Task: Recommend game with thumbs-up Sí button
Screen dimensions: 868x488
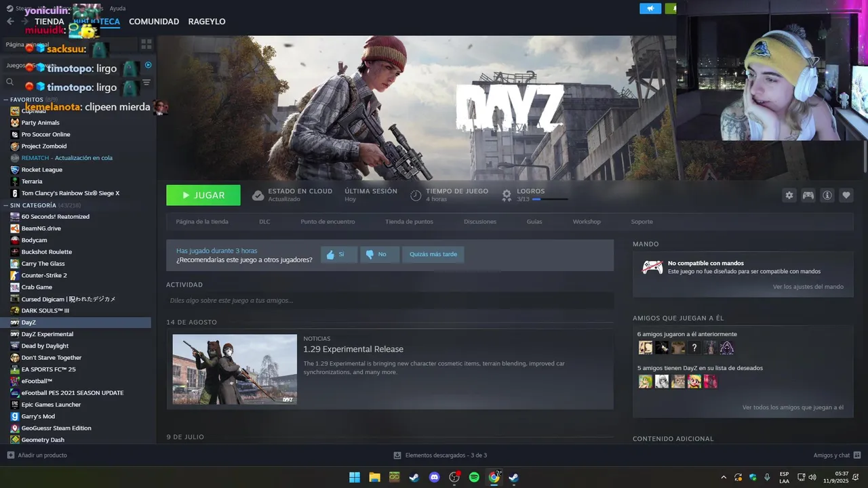Action: [x=339, y=254]
